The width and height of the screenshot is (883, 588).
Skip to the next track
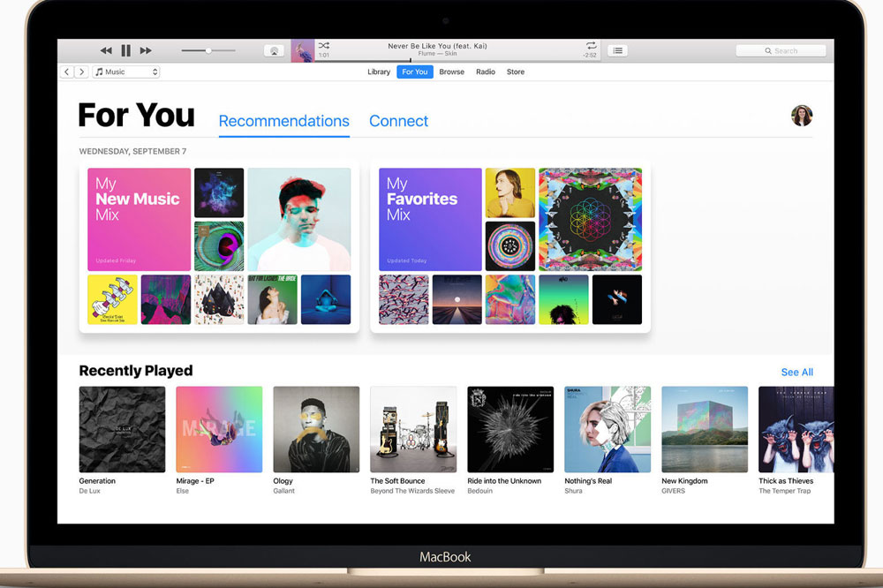146,51
